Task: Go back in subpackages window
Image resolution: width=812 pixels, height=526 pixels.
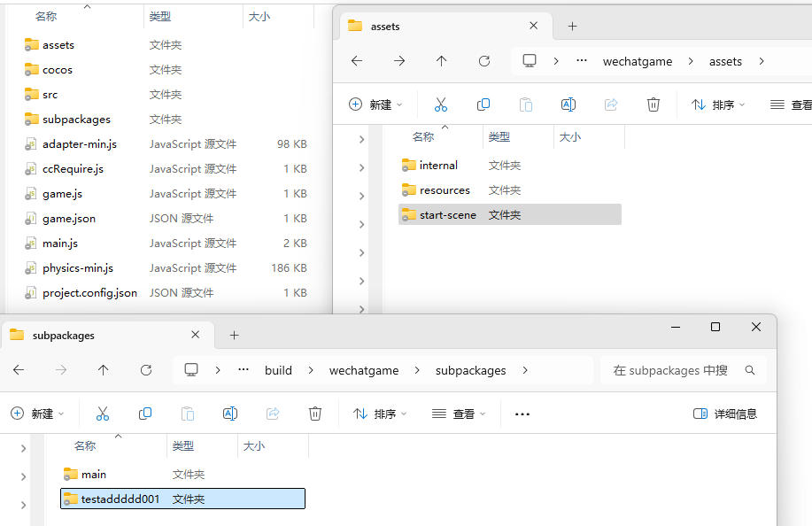Action: coord(19,370)
